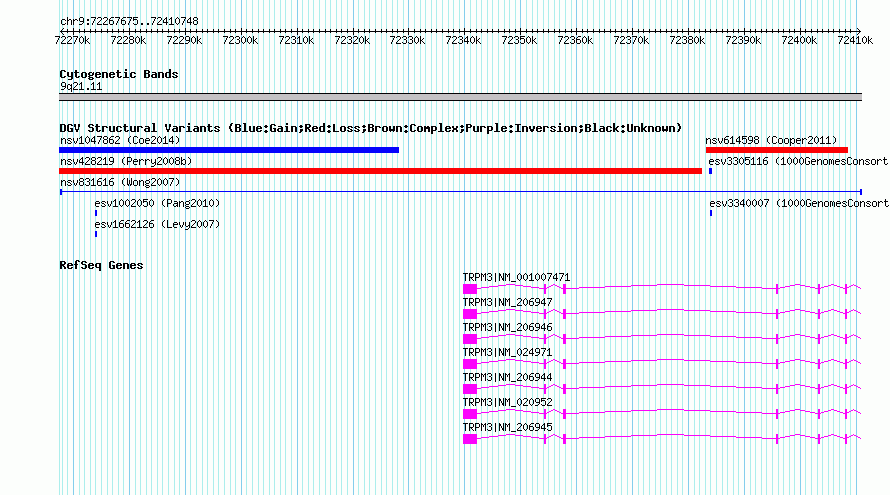Click the magenta first exon block of NM_206946

click(469, 339)
